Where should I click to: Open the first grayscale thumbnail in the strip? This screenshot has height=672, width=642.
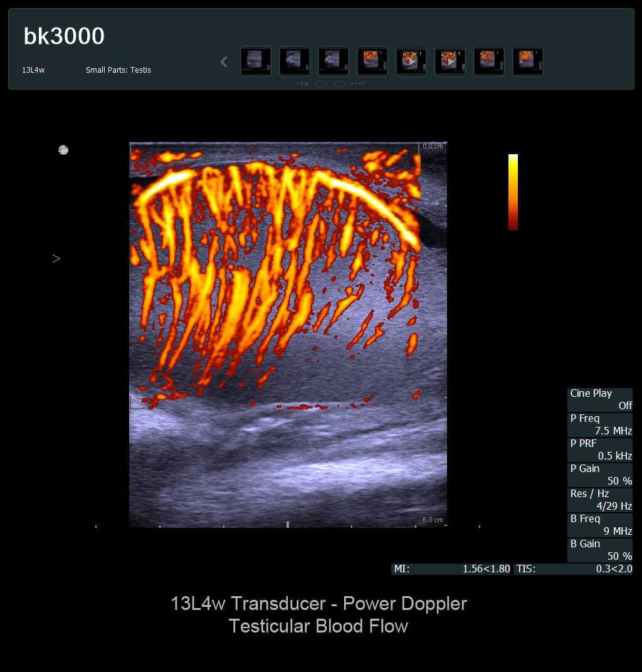click(x=255, y=61)
